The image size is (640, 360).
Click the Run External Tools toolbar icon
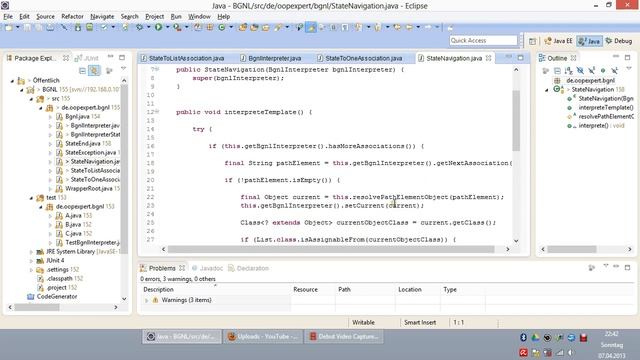177,27
